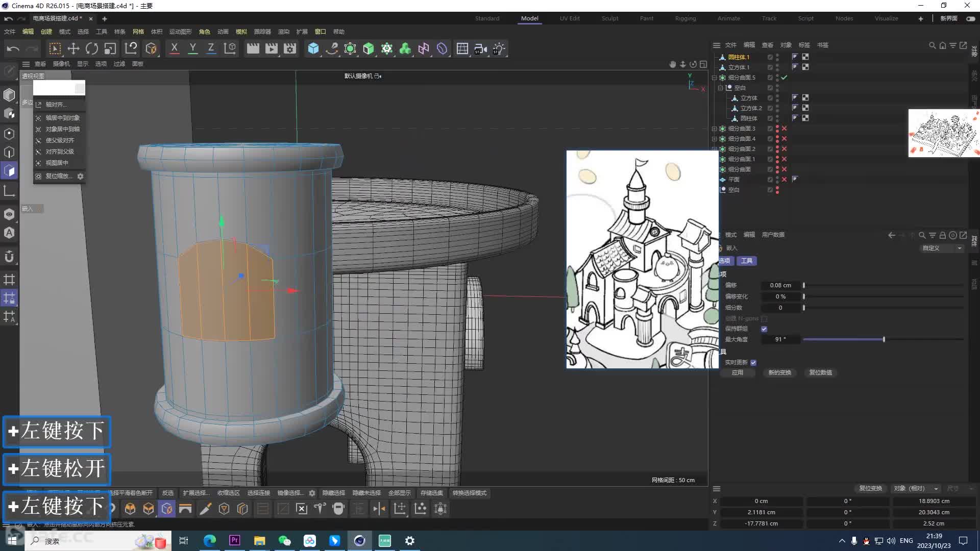Screen dimensions: 980x551
Task: Click the 复位数值 button
Action: [x=821, y=373]
